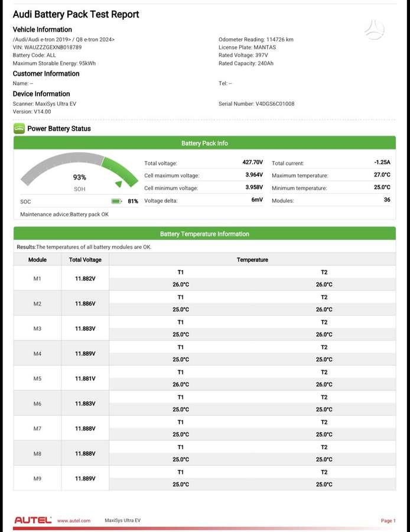Click the green Power Battery Status car icon
Image resolution: width=410 pixels, height=532 pixels.
(19, 129)
